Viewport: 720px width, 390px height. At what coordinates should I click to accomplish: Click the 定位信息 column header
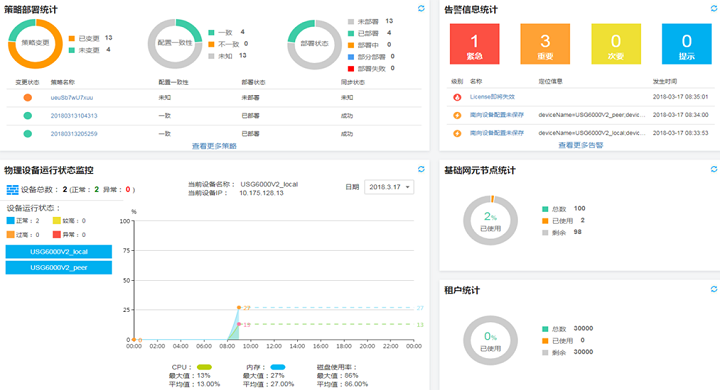click(x=551, y=81)
